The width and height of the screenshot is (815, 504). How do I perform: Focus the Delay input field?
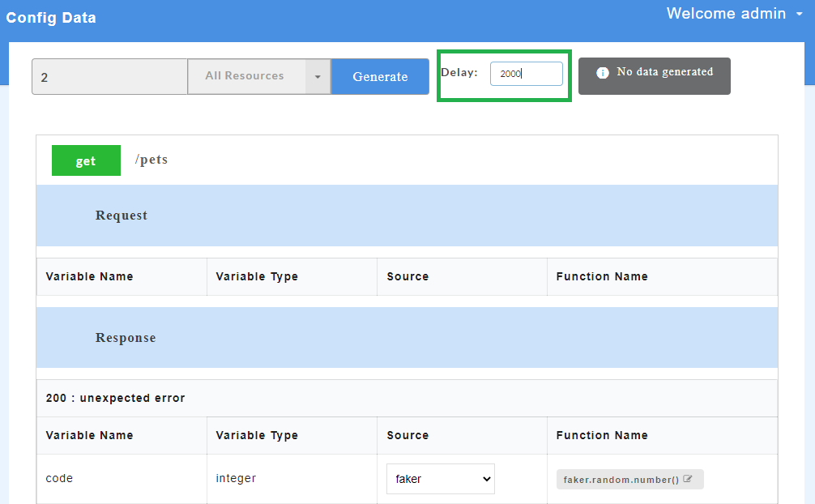(526, 74)
